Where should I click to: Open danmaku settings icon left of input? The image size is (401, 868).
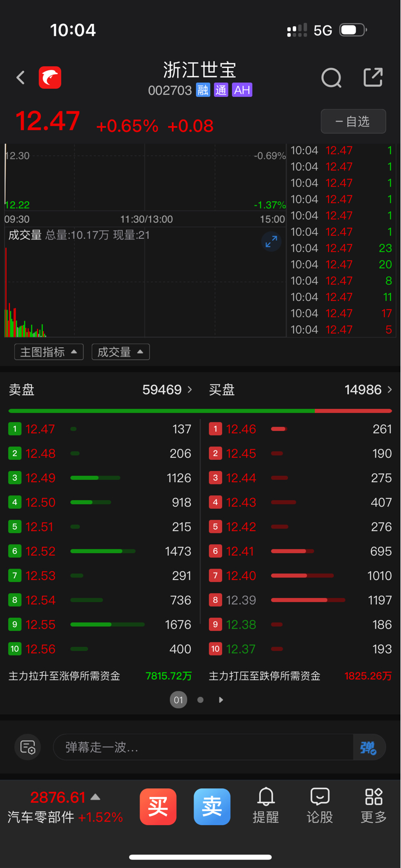(x=28, y=748)
